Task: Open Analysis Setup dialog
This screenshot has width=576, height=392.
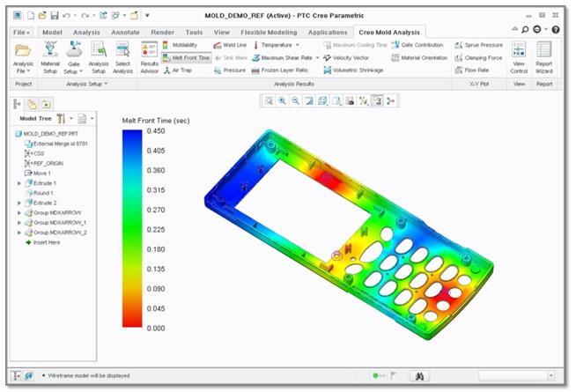Action: pyautogui.click(x=99, y=57)
